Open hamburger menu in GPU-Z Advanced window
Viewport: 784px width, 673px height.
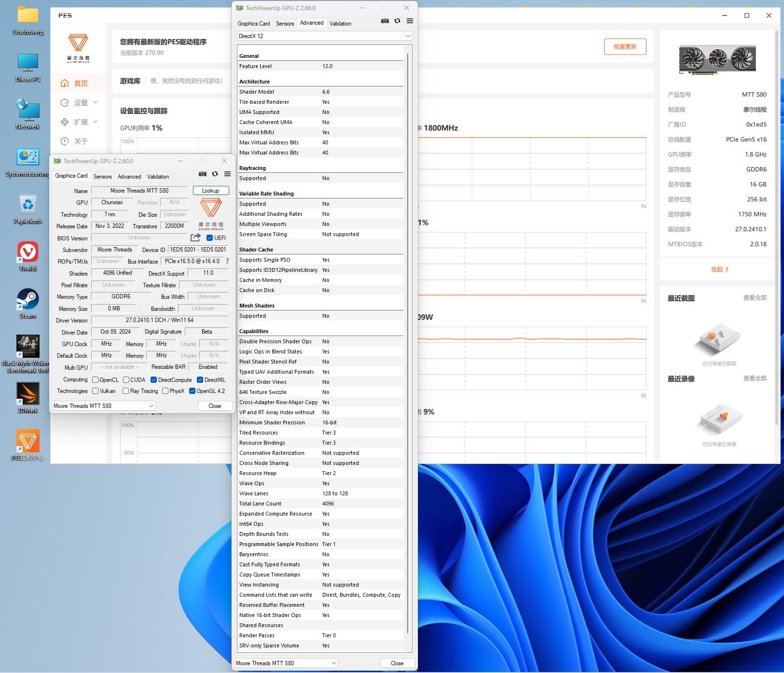[x=410, y=21]
